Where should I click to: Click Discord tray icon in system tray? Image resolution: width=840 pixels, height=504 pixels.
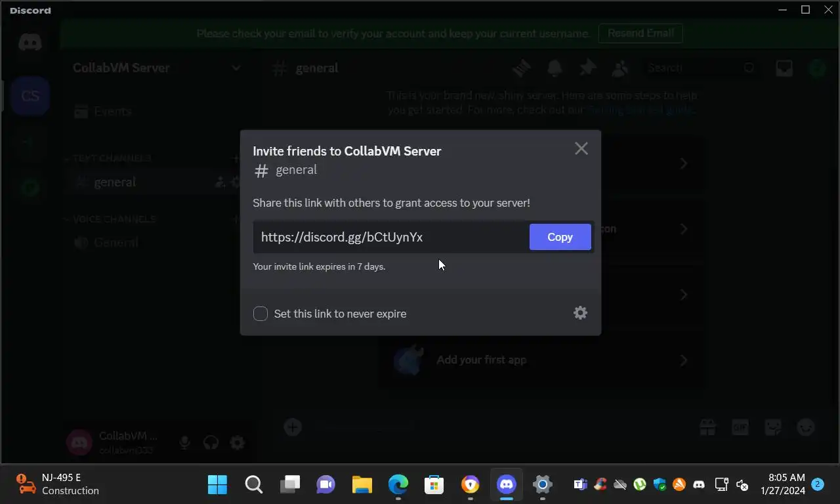(699, 484)
